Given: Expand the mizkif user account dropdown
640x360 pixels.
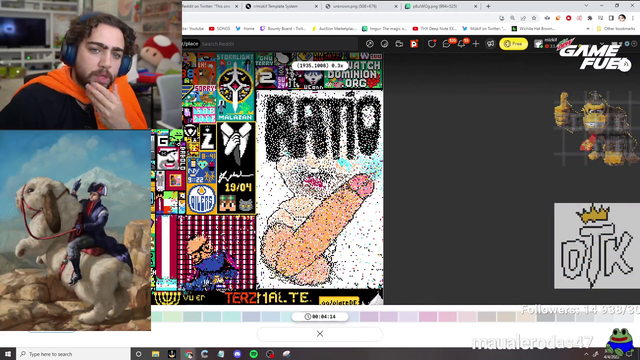Looking at the screenshot, I should [601, 44].
